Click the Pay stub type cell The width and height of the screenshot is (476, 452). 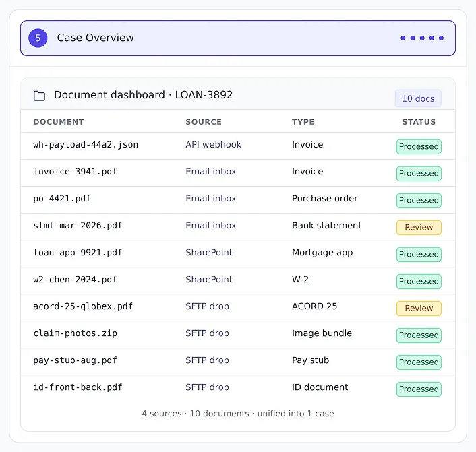click(310, 360)
